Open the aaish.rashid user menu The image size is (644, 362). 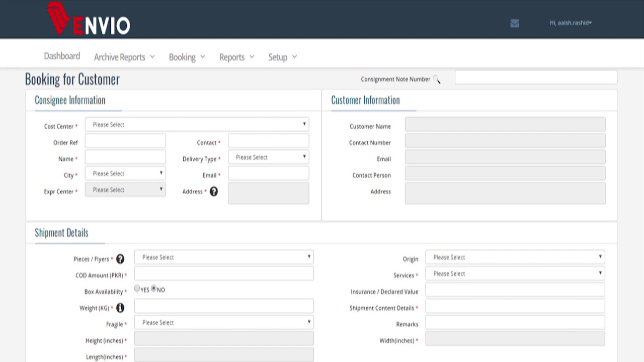[571, 23]
